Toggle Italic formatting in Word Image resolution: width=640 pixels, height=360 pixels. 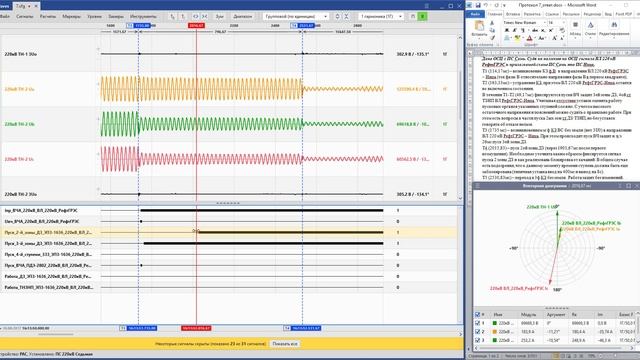(514, 30)
